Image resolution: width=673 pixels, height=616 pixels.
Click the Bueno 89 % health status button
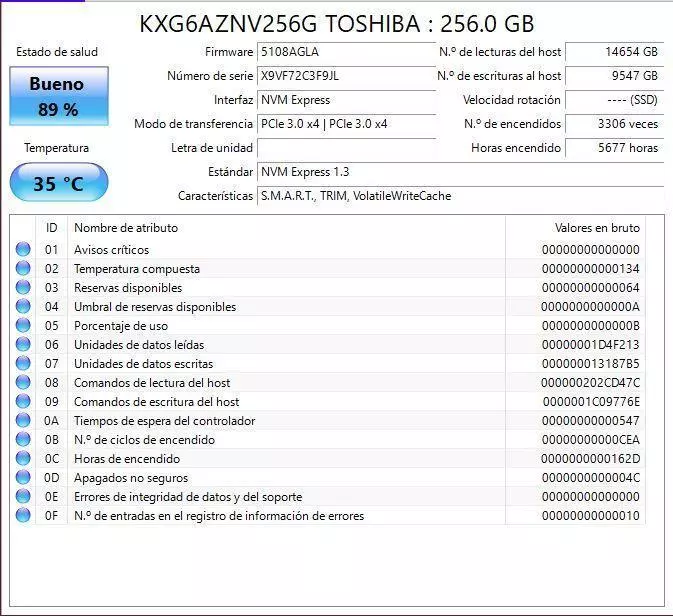(59, 96)
